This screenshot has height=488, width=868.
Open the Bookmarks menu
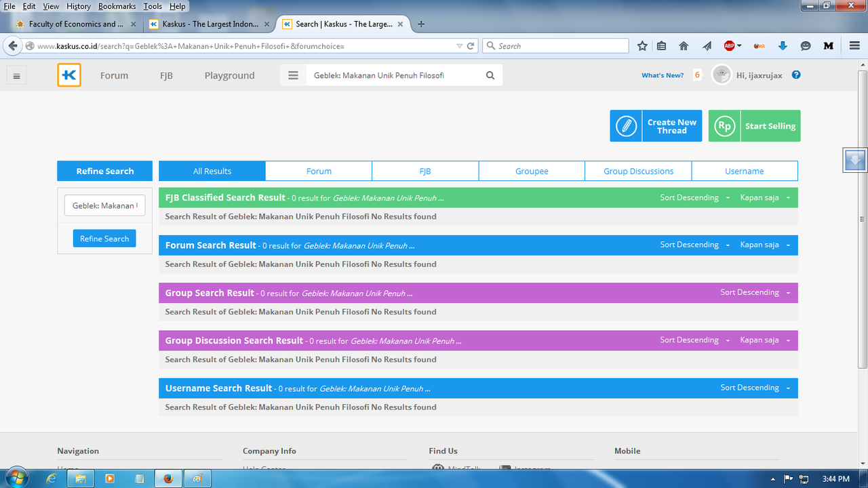coord(117,6)
